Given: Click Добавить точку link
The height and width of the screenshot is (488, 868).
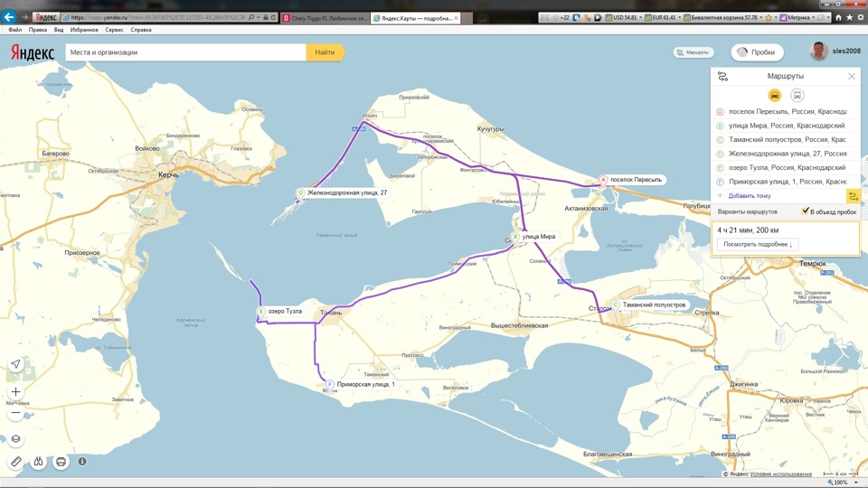Looking at the screenshot, I should (750, 196).
